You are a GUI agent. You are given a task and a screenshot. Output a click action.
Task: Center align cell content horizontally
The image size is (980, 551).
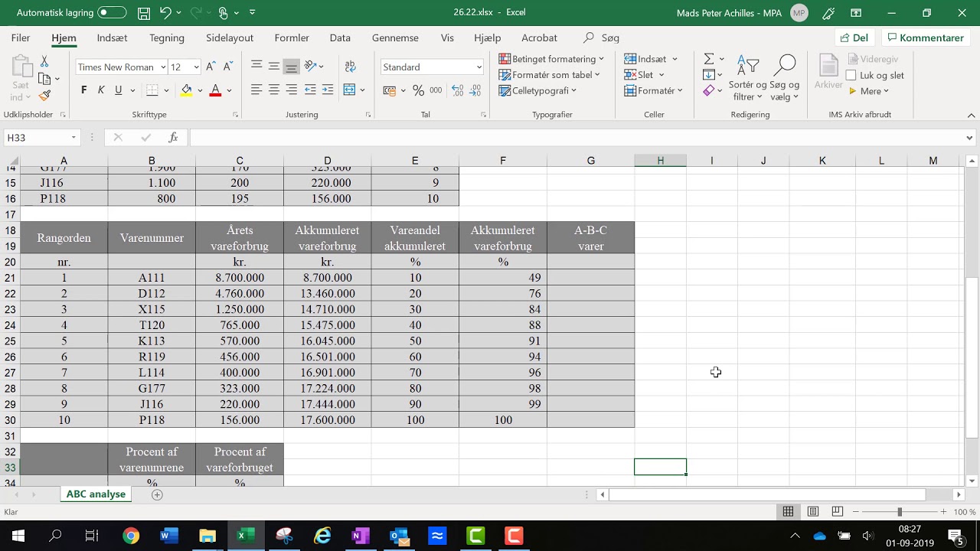tap(274, 90)
